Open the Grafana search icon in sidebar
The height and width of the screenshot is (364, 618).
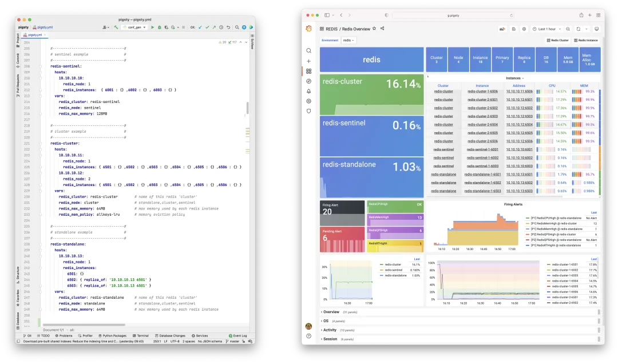click(x=308, y=50)
